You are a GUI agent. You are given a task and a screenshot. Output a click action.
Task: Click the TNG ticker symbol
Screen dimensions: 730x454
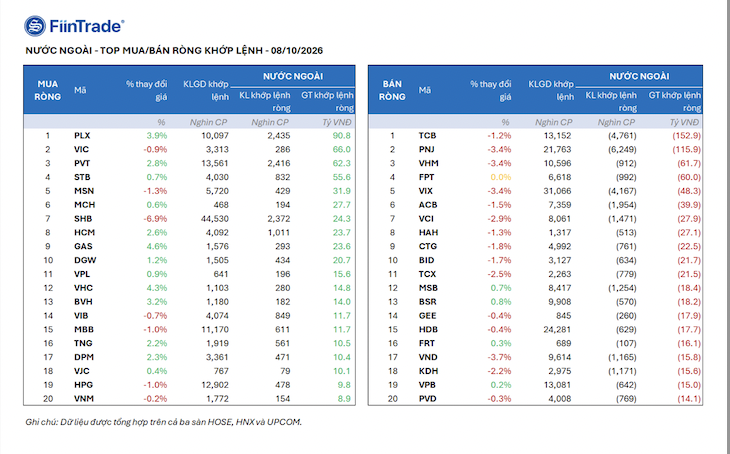point(83,343)
